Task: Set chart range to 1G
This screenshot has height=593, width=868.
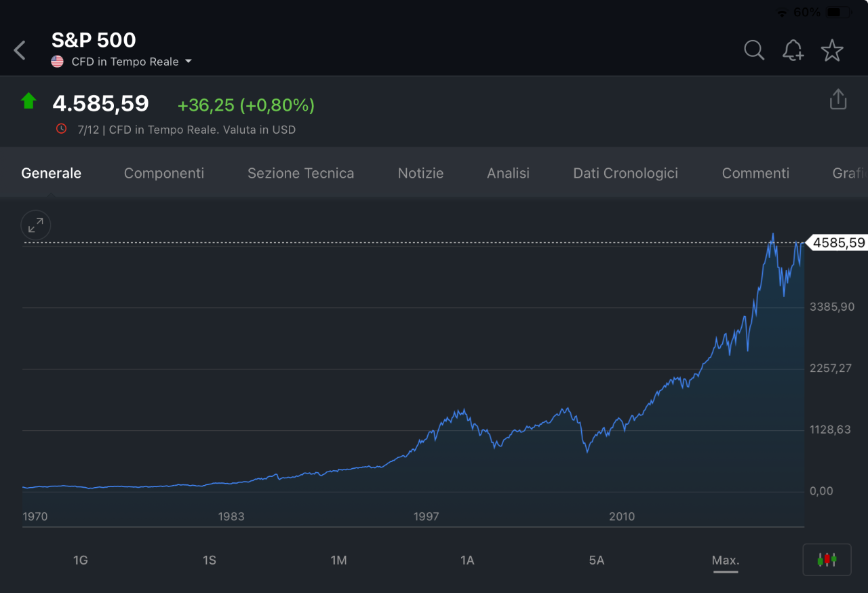Action: click(x=81, y=560)
